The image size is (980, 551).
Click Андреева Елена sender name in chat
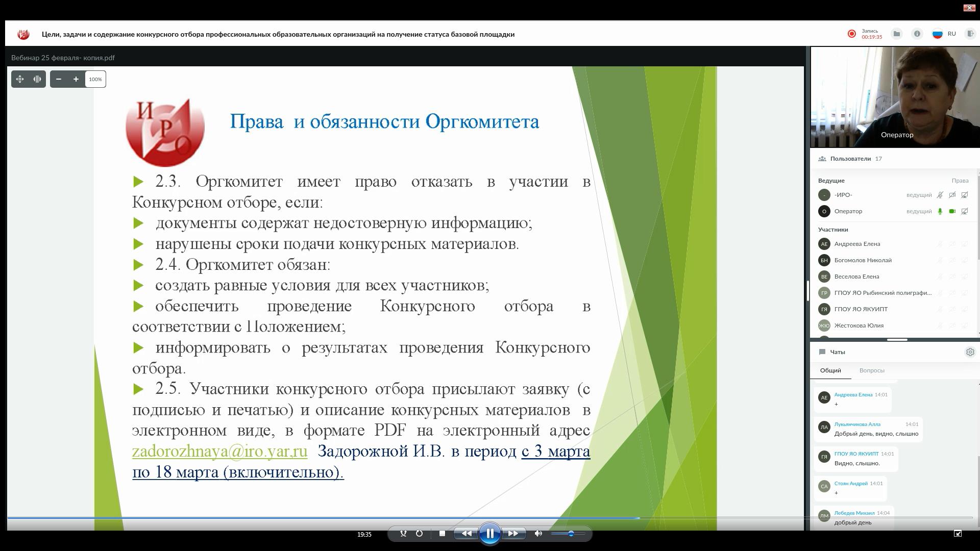853,394
